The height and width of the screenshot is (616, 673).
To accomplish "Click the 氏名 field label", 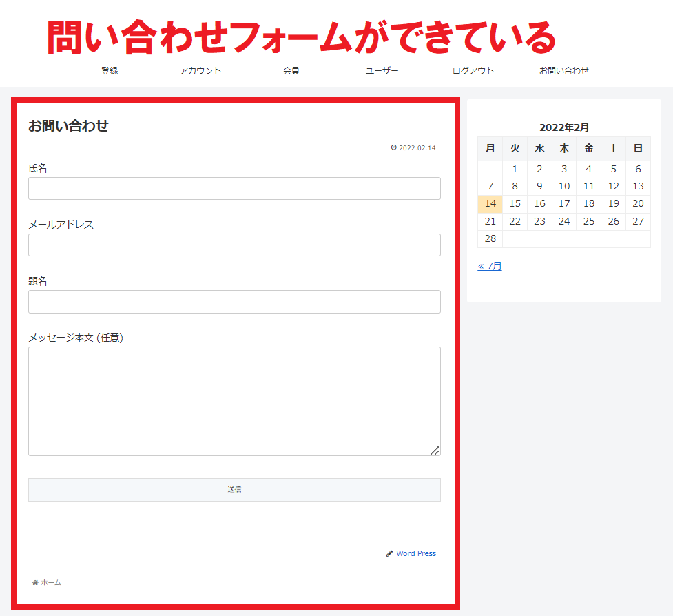I will [38, 168].
